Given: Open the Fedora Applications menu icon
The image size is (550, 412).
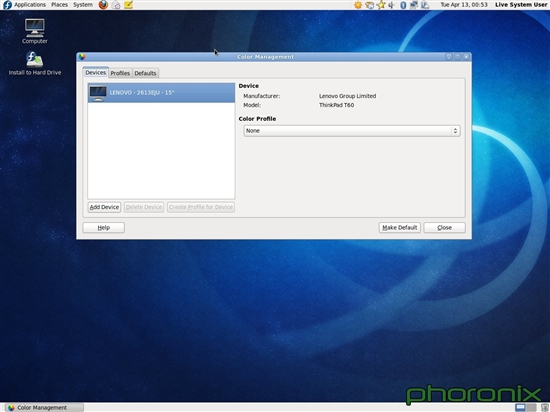Looking at the screenshot, I should coord(7,5).
